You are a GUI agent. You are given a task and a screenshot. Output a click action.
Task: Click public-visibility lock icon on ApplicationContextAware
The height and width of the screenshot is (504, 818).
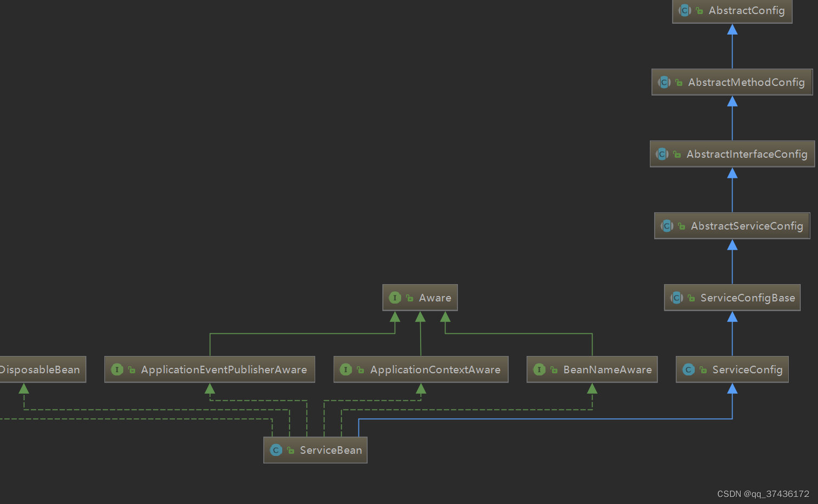coord(361,370)
